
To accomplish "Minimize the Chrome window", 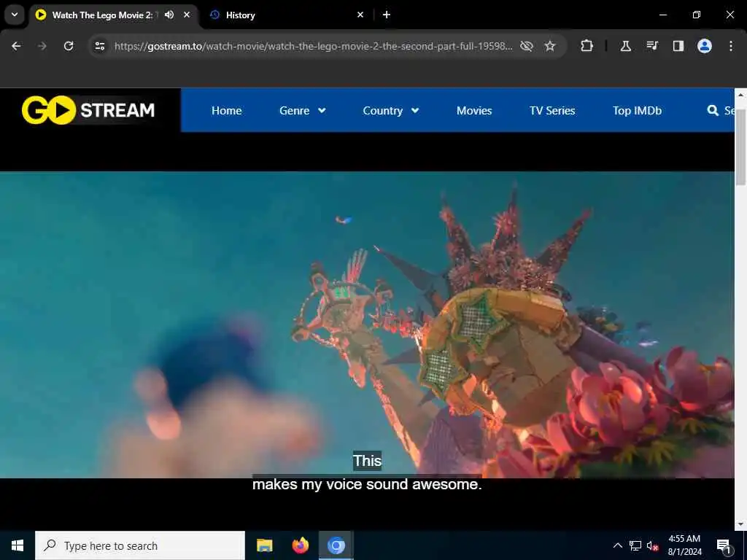I will [662, 15].
